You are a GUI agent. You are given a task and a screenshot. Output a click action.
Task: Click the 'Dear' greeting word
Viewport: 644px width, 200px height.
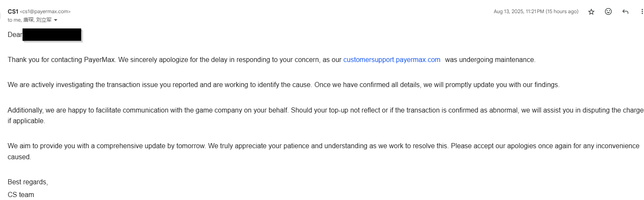coord(14,35)
